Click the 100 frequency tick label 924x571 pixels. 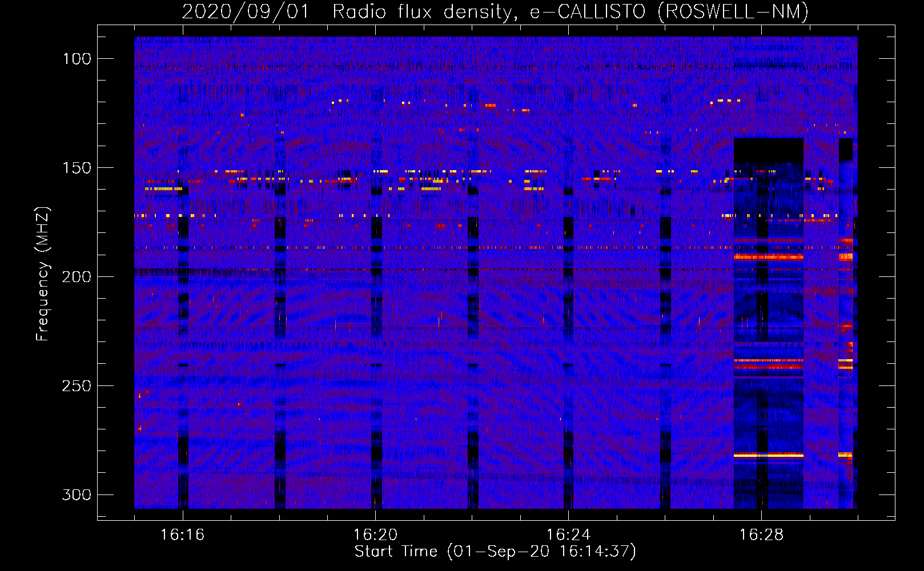coord(77,59)
